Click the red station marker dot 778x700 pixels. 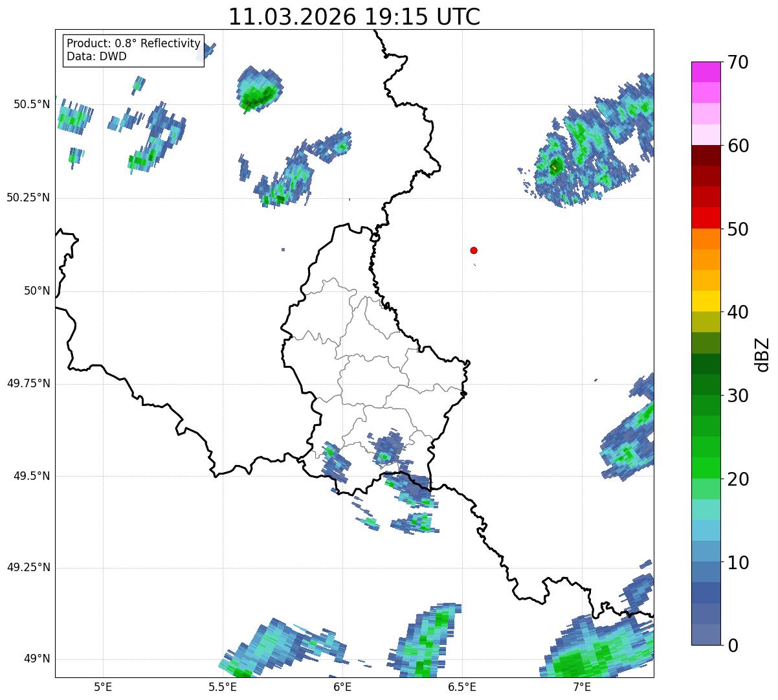point(474,250)
